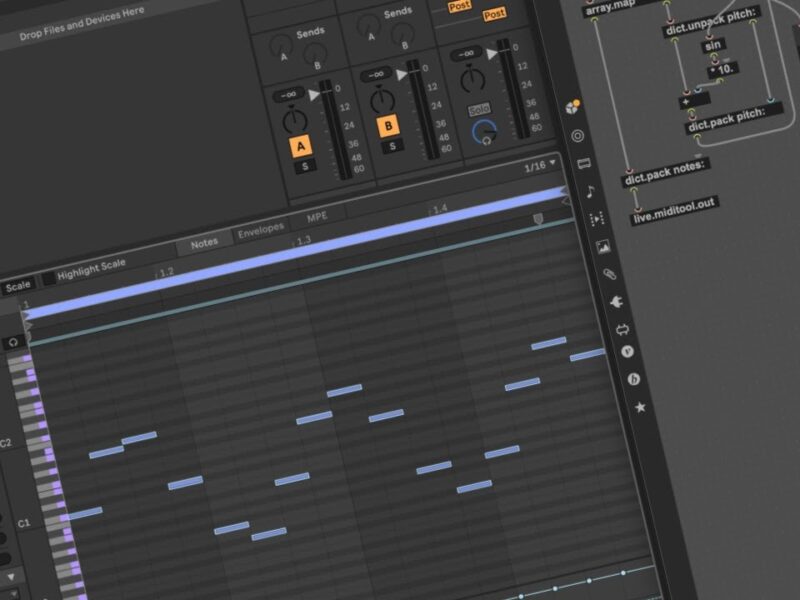
Task: Switch to the MPE tab
Action: point(316,215)
